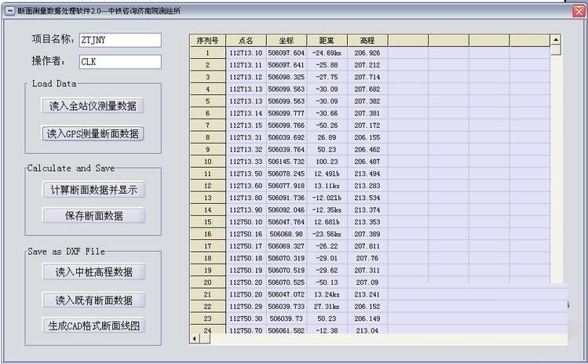Click distance cell 12.49lb
The height and width of the screenshot is (364, 588).
click(327, 173)
